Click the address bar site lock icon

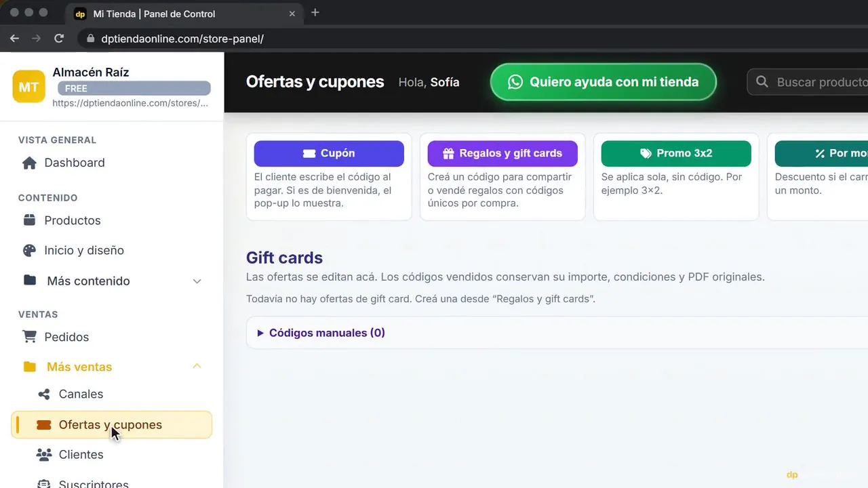coord(91,39)
